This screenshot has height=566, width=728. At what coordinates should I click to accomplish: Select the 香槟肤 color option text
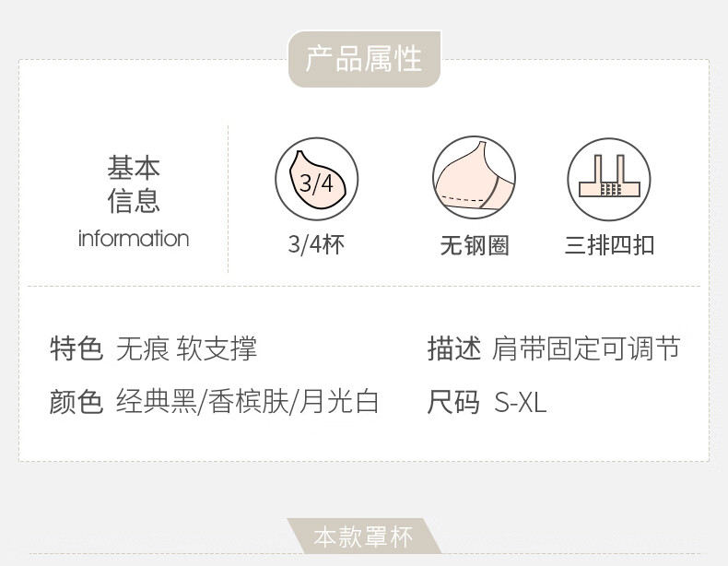248,402
